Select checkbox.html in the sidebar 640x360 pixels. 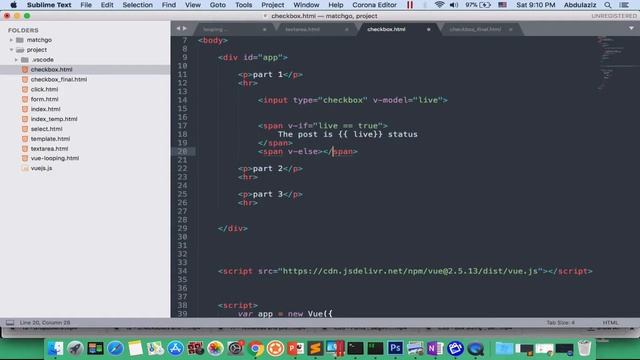[51, 69]
